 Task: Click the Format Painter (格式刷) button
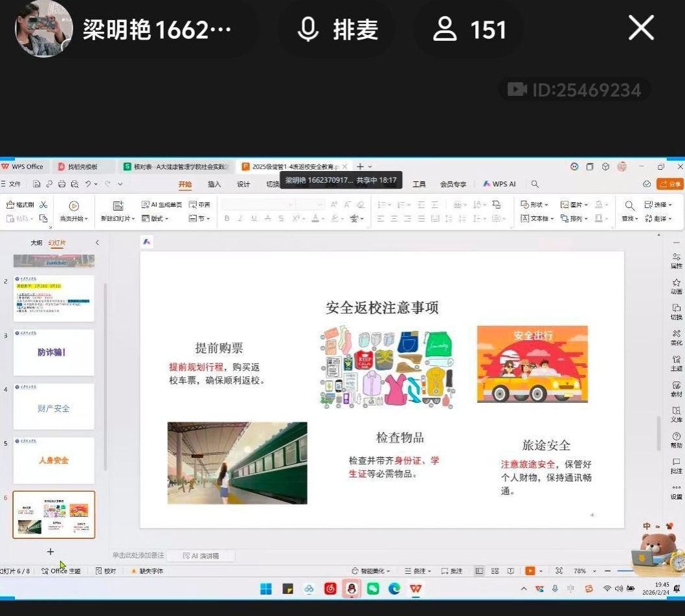20,205
